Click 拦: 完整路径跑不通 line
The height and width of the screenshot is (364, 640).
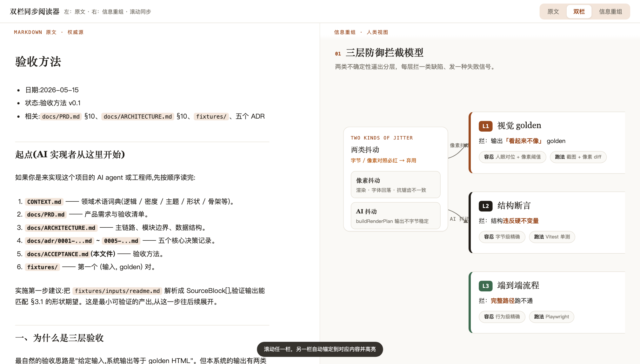506,301
